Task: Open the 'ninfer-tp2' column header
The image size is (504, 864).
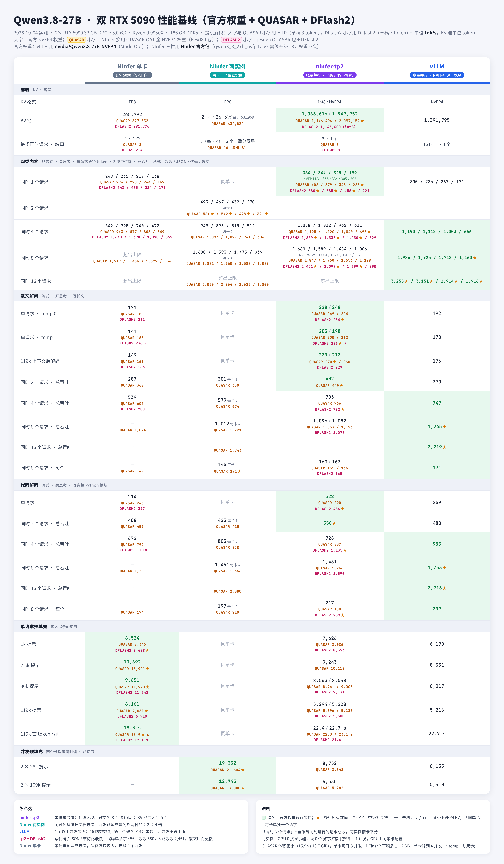Action: (x=330, y=66)
